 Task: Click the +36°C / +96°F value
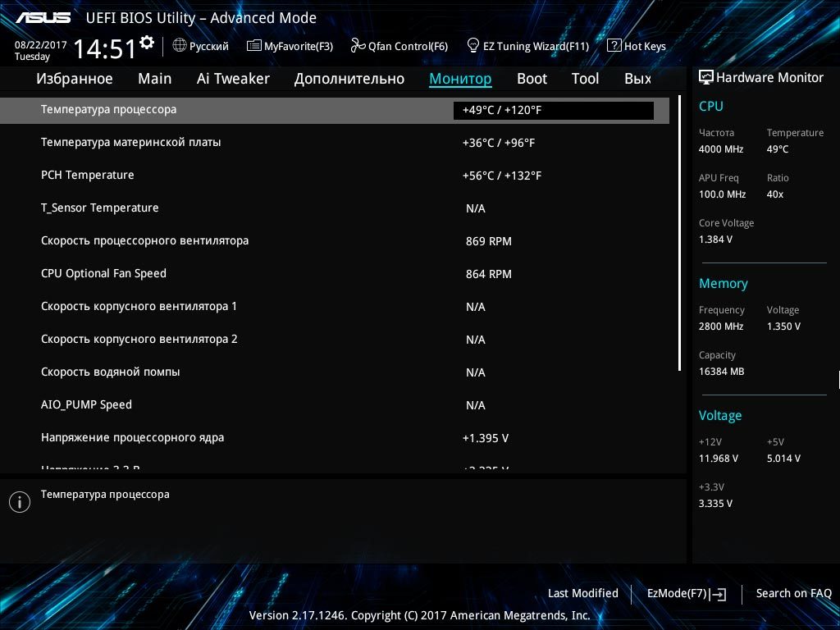[498, 143]
